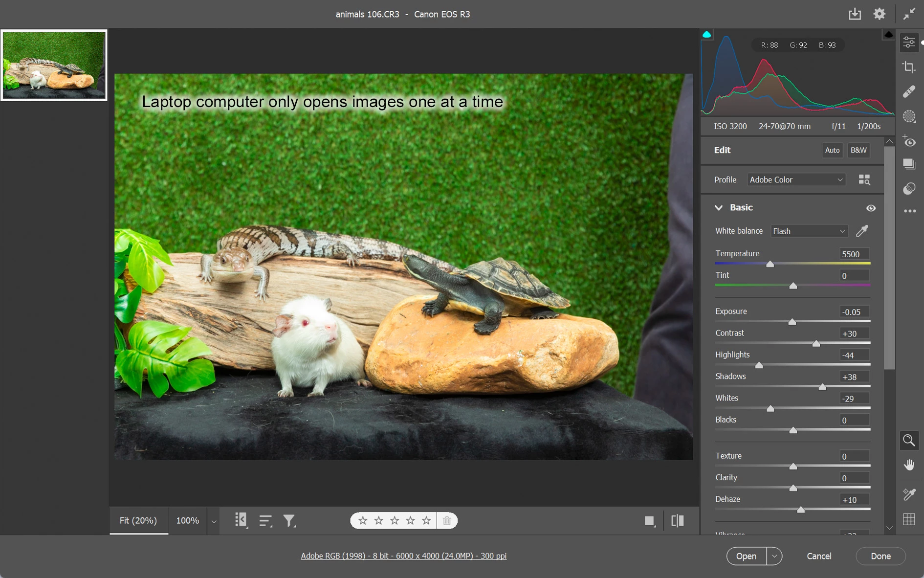Pick the White Balance eyedropper tool

(x=862, y=231)
